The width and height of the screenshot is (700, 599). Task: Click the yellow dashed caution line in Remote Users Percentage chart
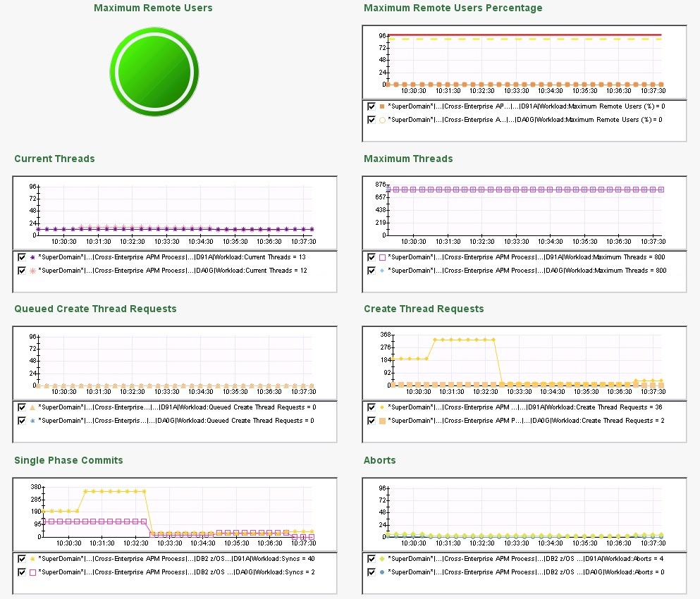tap(524, 39)
